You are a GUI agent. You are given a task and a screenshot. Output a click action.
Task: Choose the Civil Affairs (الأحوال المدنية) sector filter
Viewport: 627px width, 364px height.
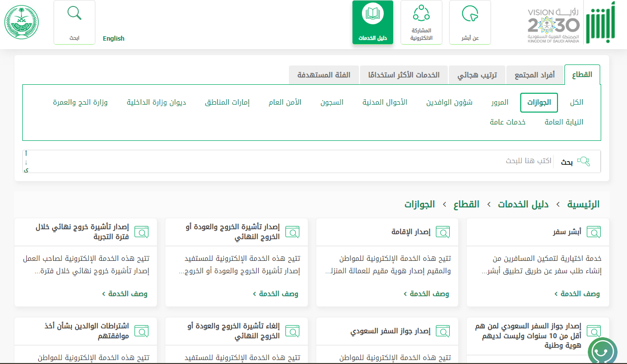click(385, 103)
